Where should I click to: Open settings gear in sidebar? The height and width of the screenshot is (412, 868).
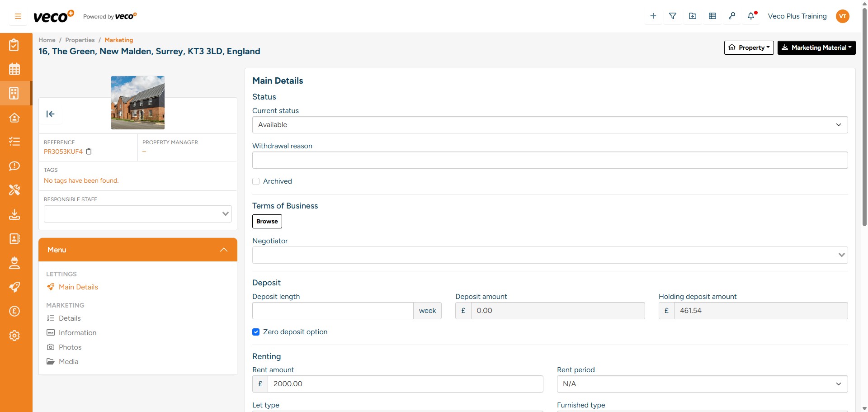coord(14,336)
